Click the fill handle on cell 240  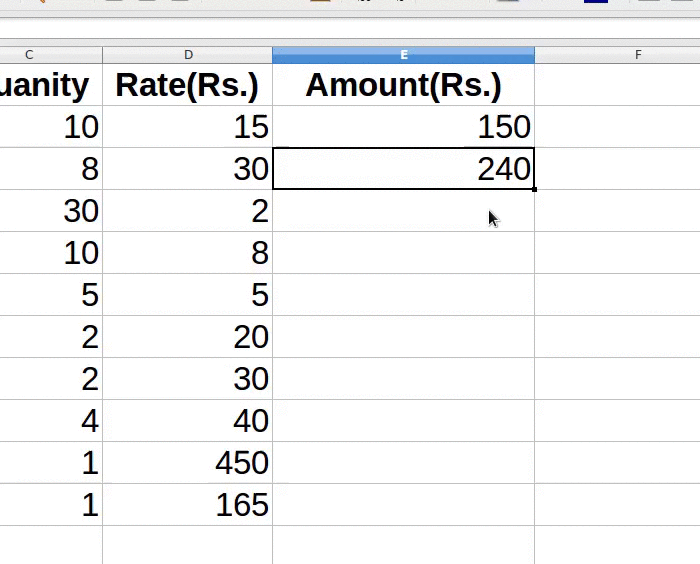pyautogui.click(x=534, y=189)
